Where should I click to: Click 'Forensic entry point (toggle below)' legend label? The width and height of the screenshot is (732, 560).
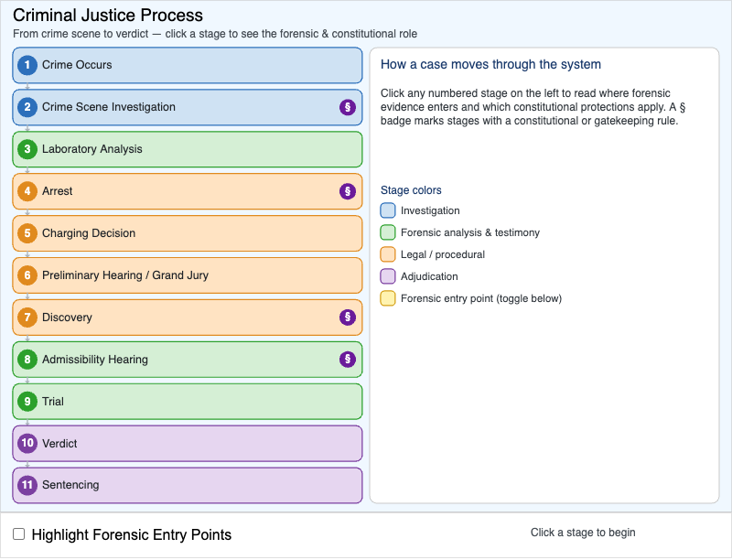point(481,298)
